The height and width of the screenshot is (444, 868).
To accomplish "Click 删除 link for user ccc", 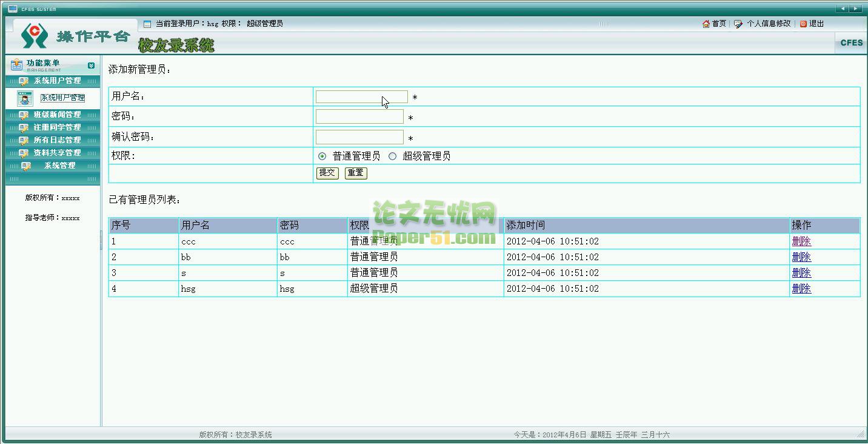I will (x=801, y=241).
